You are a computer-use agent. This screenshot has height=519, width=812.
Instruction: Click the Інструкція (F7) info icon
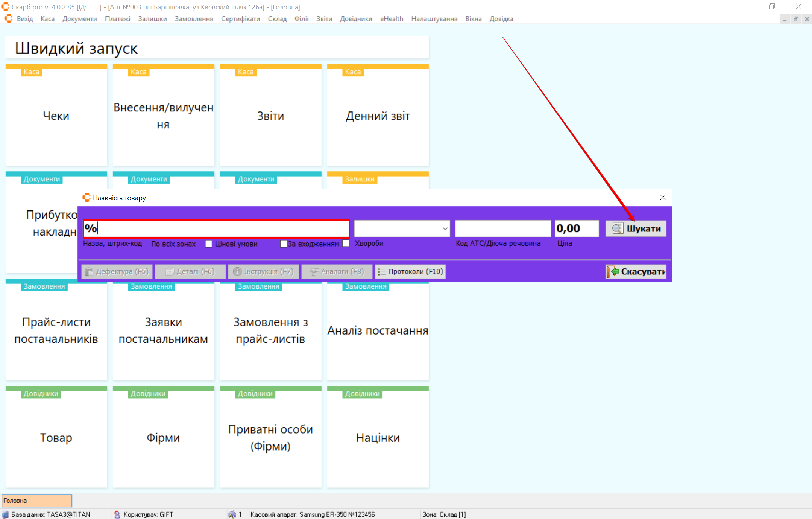pyautogui.click(x=237, y=272)
